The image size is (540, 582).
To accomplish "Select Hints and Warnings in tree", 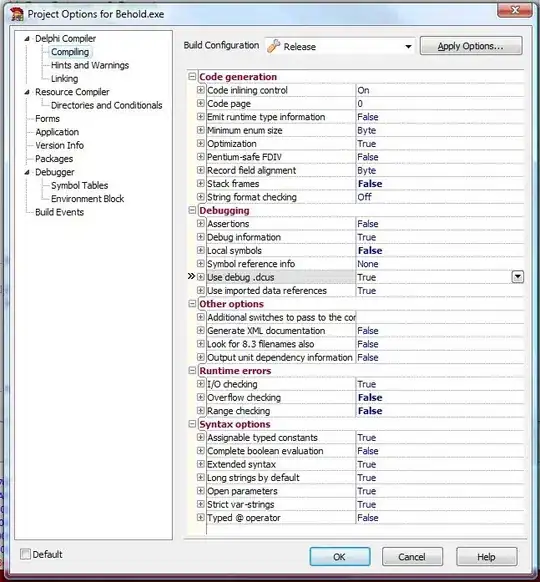I will point(90,65).
